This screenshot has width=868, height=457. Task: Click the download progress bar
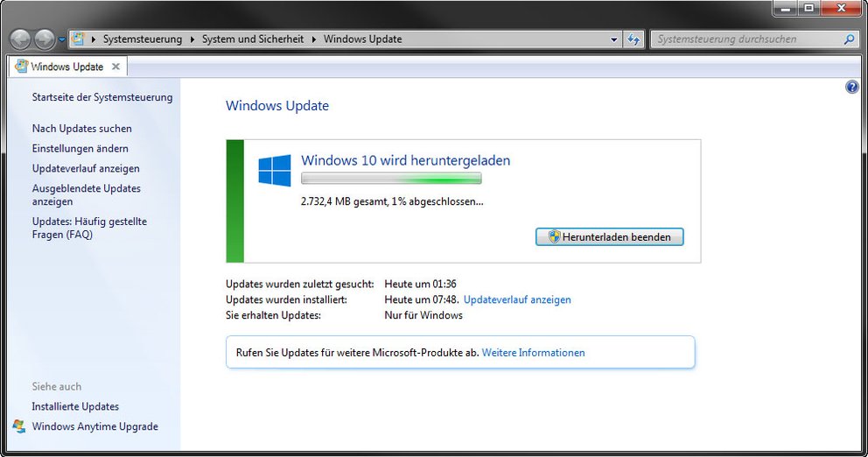(x=391, y=179)
